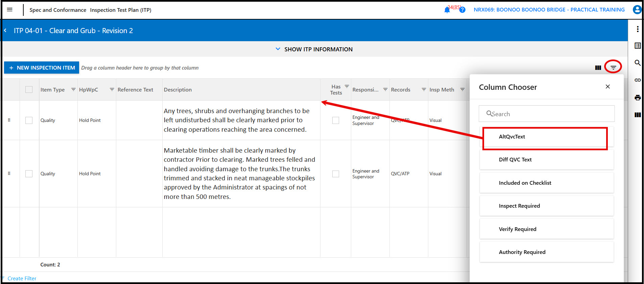Click the user account avatar icon
The width and height of the screenshot is (644, 284).
[x=637, y=10]
